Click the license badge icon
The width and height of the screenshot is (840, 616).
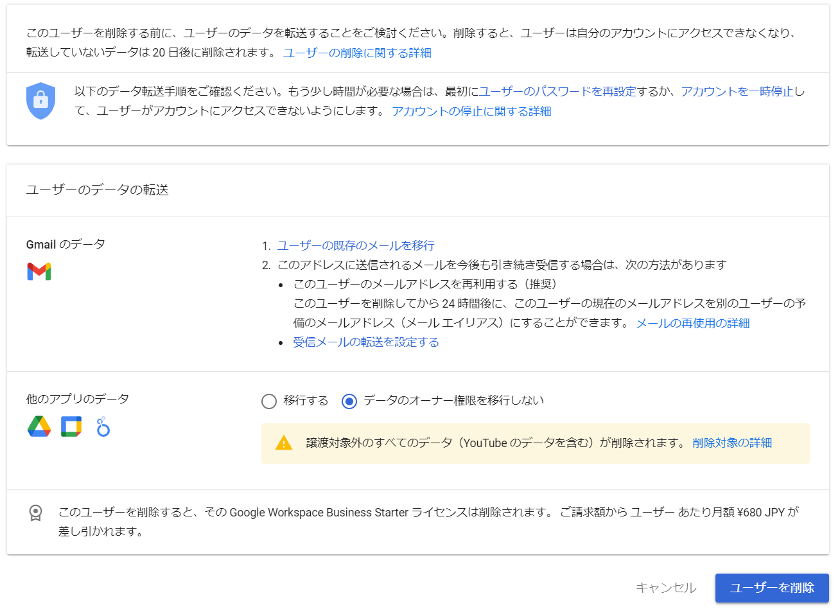(x=36, y=513)
